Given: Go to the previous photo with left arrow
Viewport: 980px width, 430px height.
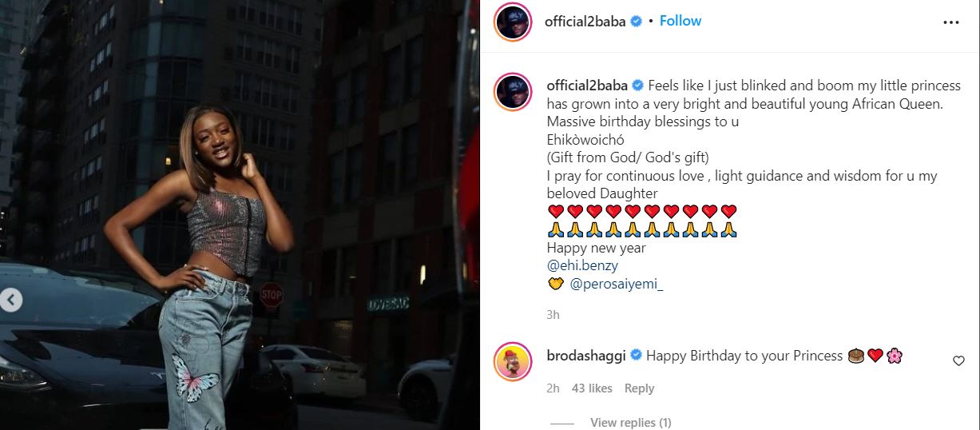Looking at the screenshot, I should (11, 301).
